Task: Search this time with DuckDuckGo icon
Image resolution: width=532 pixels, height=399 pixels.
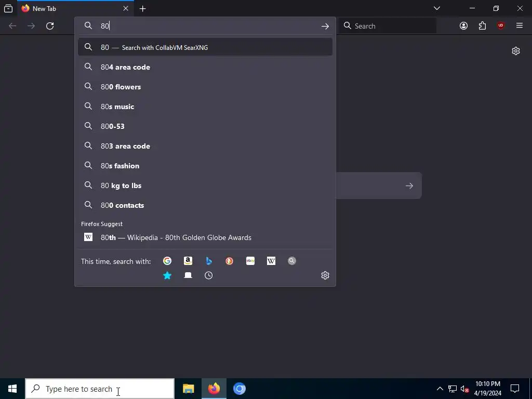Action: 229,261
